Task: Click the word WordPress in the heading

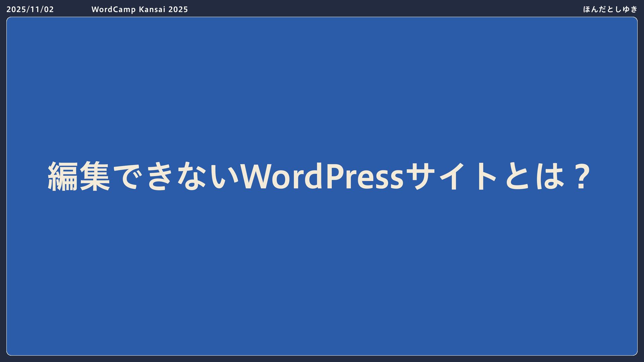Action: point(322,176)
